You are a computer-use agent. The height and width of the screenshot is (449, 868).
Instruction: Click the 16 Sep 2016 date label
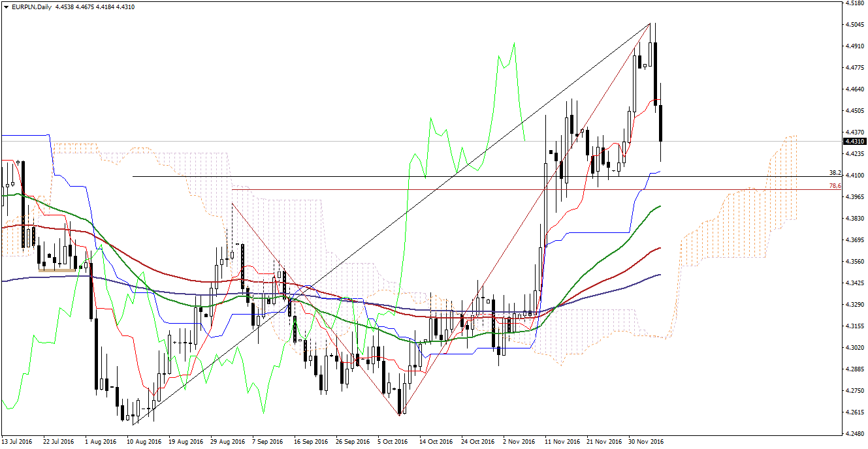(x=310, y=442)
